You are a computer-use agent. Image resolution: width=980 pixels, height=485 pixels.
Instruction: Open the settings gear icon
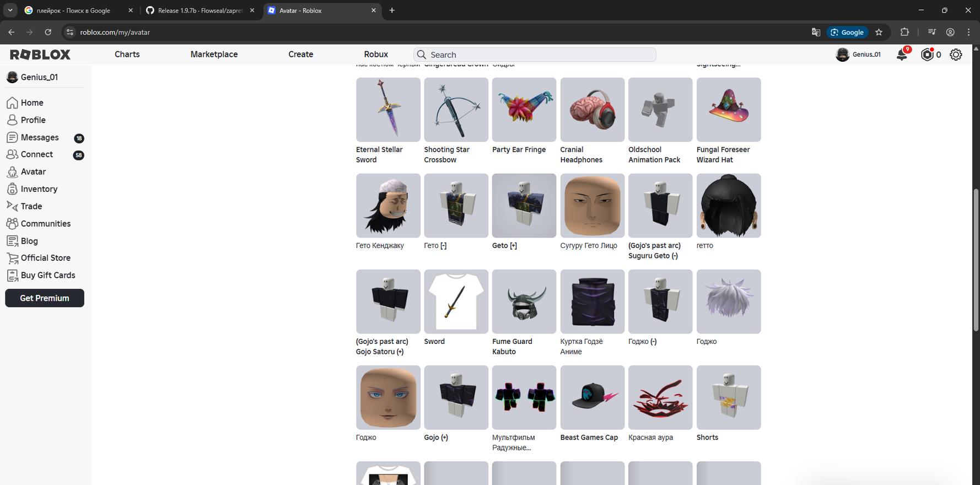(956, 55)
